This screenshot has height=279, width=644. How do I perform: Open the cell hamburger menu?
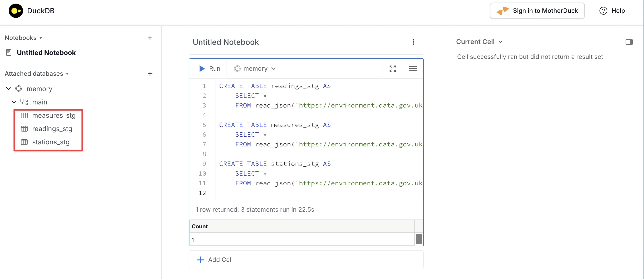tap(413, 69)
